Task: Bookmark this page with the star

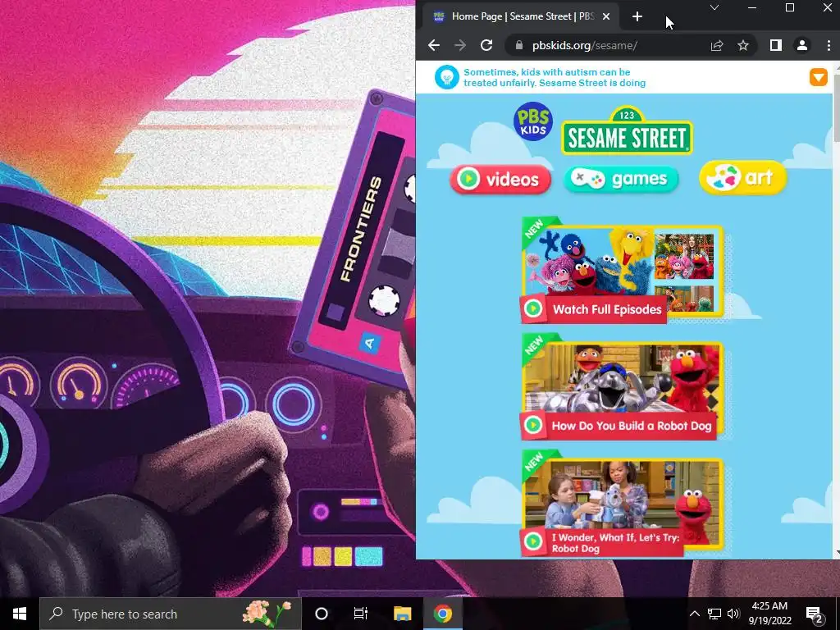Action: tap(743, 46)
